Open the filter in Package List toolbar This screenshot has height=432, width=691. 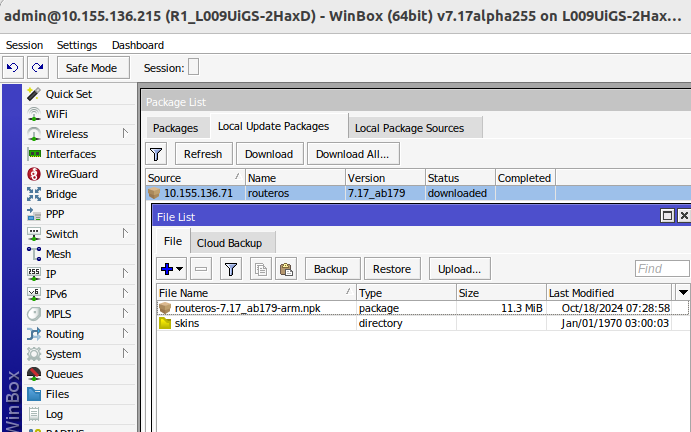(x=156, y=154)
